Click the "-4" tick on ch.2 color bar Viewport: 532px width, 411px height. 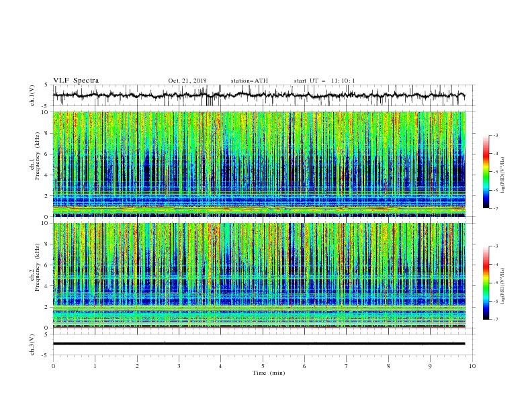[495, 265]
